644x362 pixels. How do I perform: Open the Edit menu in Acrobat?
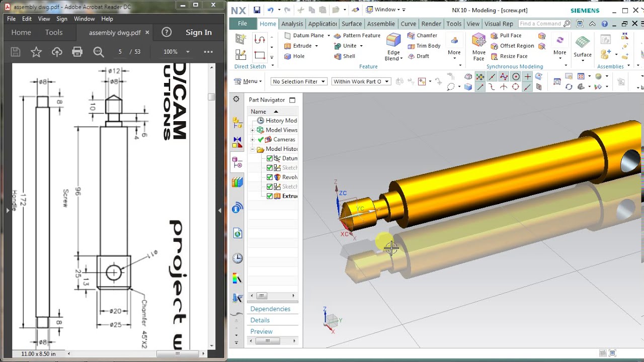[27, 19]
